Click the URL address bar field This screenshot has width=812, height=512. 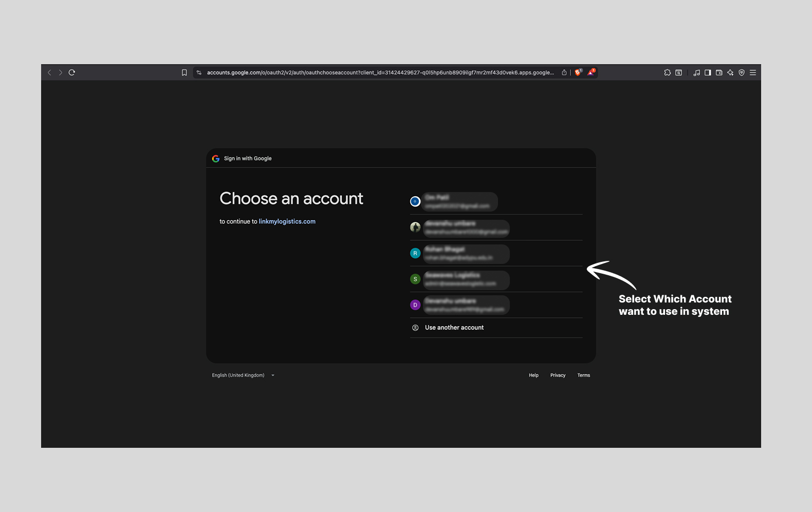(380, 72)
